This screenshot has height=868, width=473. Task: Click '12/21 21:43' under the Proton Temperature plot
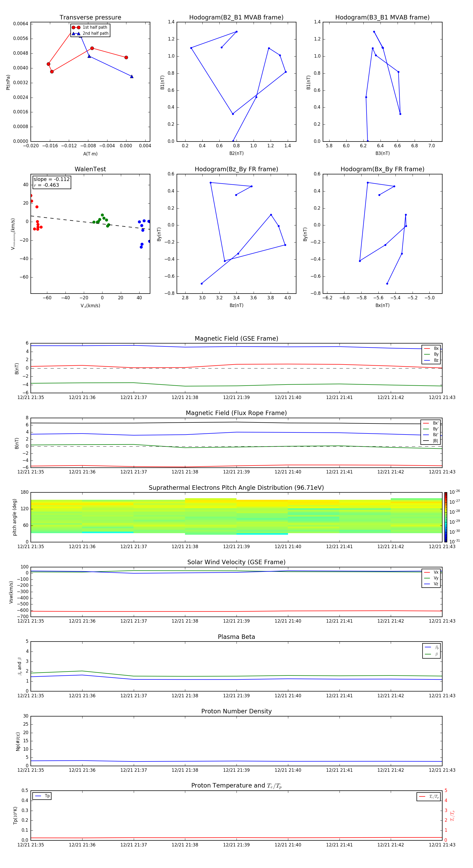tap(442, 845)
